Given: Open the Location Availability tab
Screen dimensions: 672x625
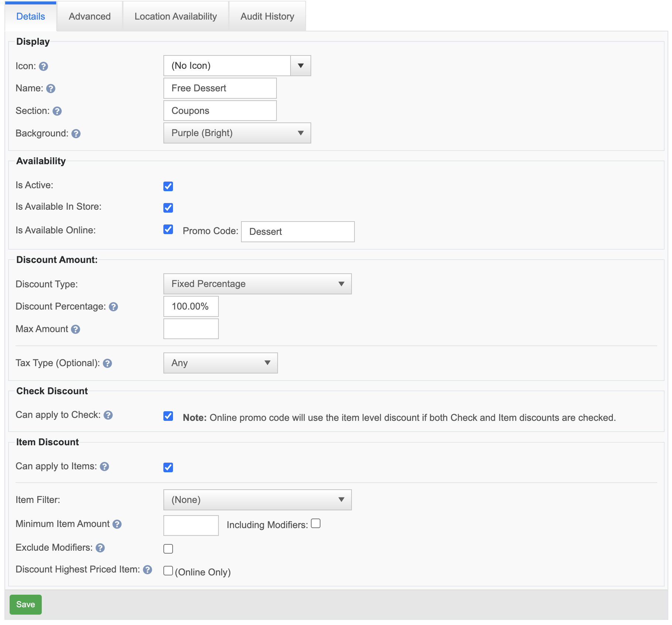Looking at the screenshot, I should [x=176, y=17].
